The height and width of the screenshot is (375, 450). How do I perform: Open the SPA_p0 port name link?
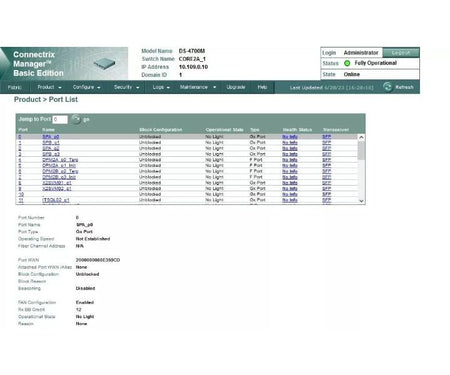pyautogui.click(x=51, y=137)
